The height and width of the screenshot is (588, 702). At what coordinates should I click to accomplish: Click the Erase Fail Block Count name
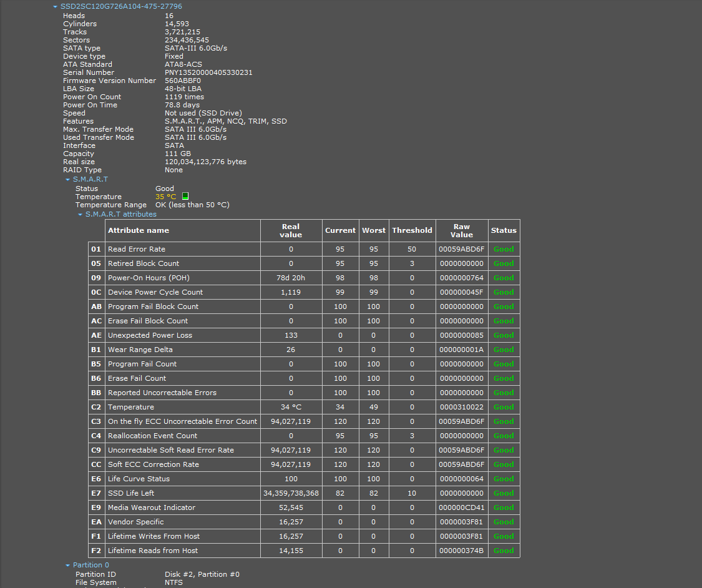[x=148, y=321]
